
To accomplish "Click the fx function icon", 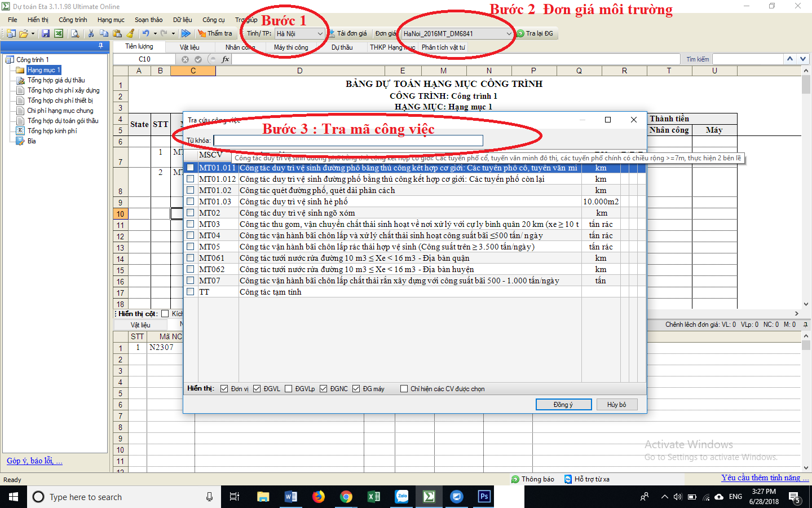I will click(225, 59).
